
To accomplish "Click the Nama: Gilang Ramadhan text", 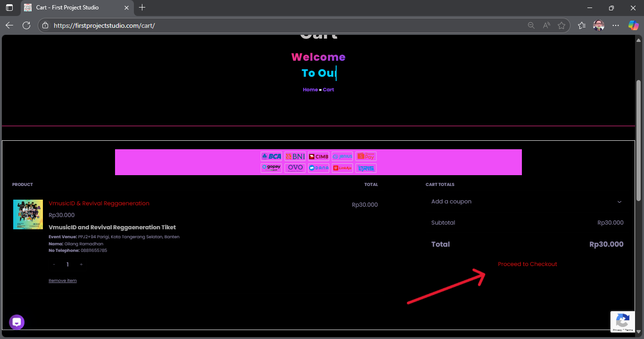I will [76, 244].
